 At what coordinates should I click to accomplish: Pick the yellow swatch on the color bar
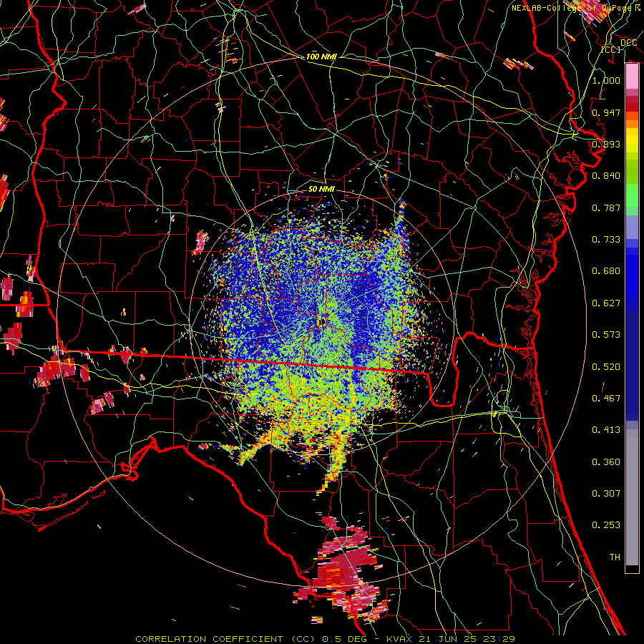coord(632,140)
